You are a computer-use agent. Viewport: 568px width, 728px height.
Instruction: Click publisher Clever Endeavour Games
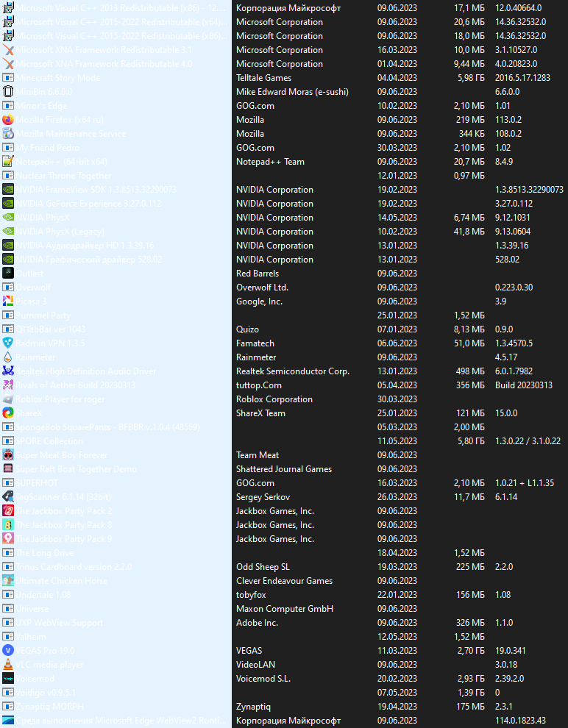point(284,581)
